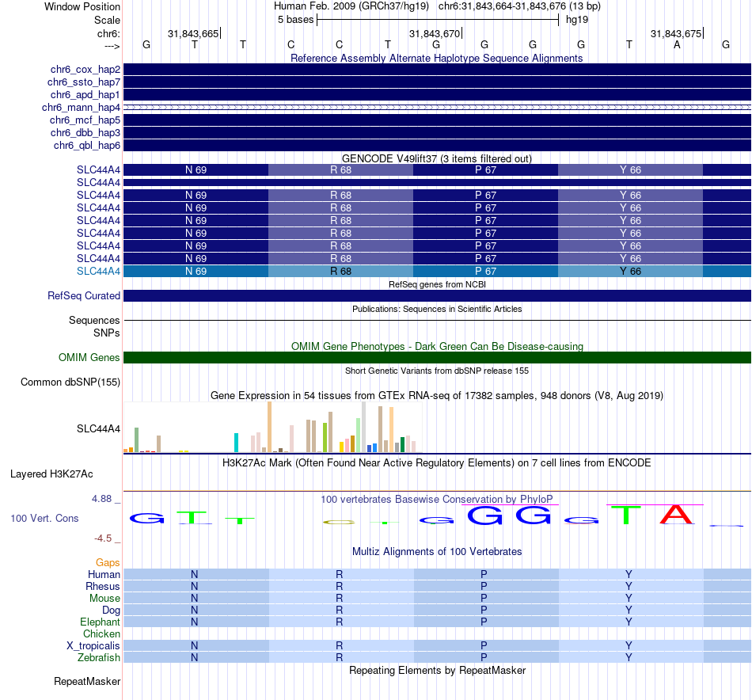Open the 100 Vert. Cons label
This screenshot has height=700, width=752.
click(x=44, y=518)
